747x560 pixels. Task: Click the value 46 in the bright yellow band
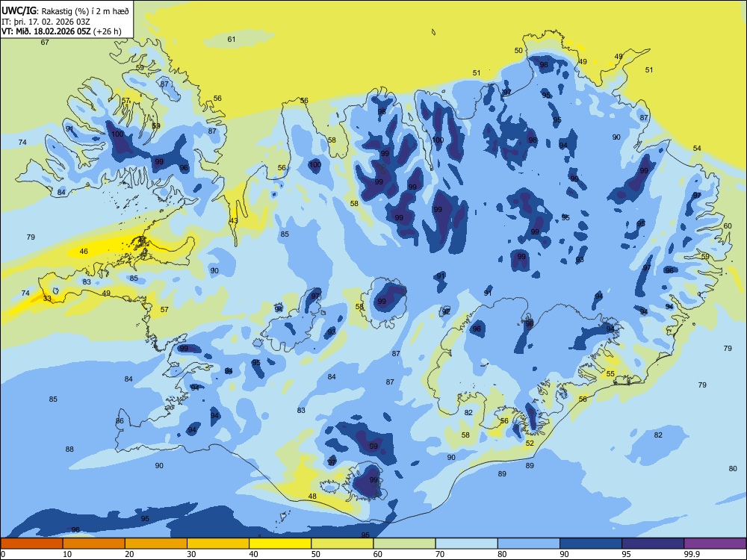click(84, 252)
